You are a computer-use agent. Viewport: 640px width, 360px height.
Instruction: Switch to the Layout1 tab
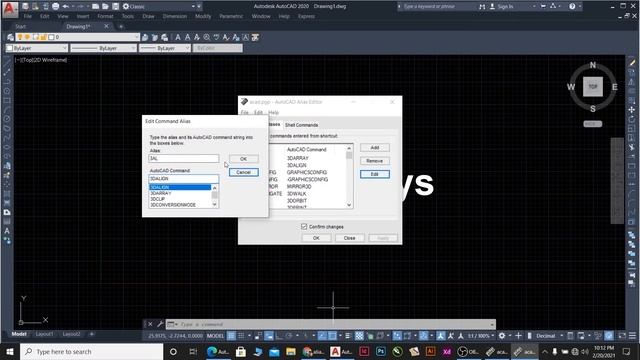tap(44, 334)
